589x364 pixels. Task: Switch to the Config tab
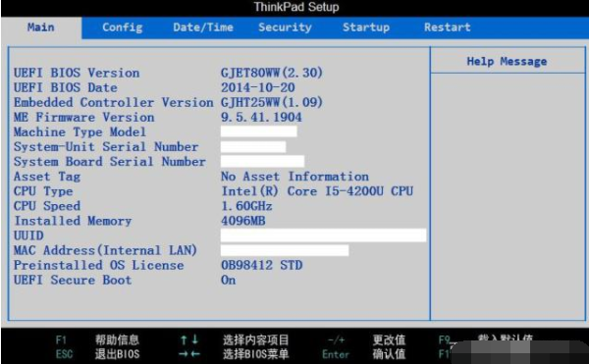122,27
